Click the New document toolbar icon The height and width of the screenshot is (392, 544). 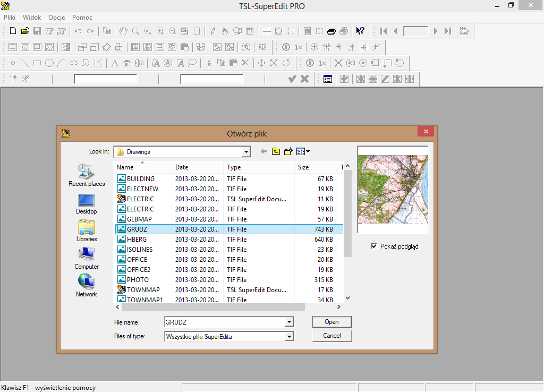(13, 31)
